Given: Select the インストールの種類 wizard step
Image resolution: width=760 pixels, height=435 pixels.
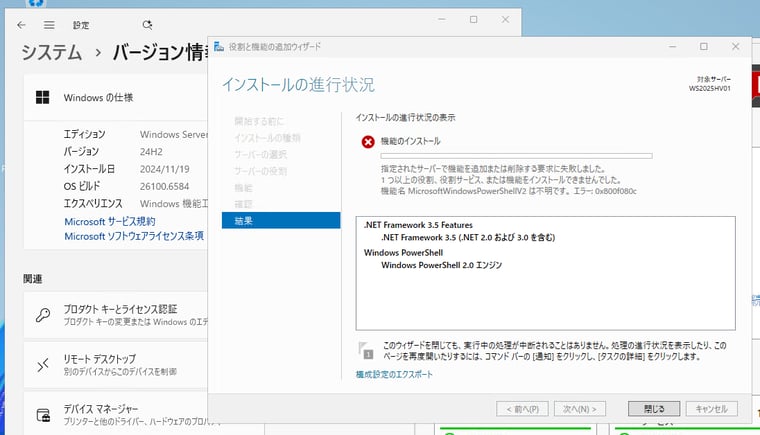Looking at the screenshot, I should tap(267, 138).
